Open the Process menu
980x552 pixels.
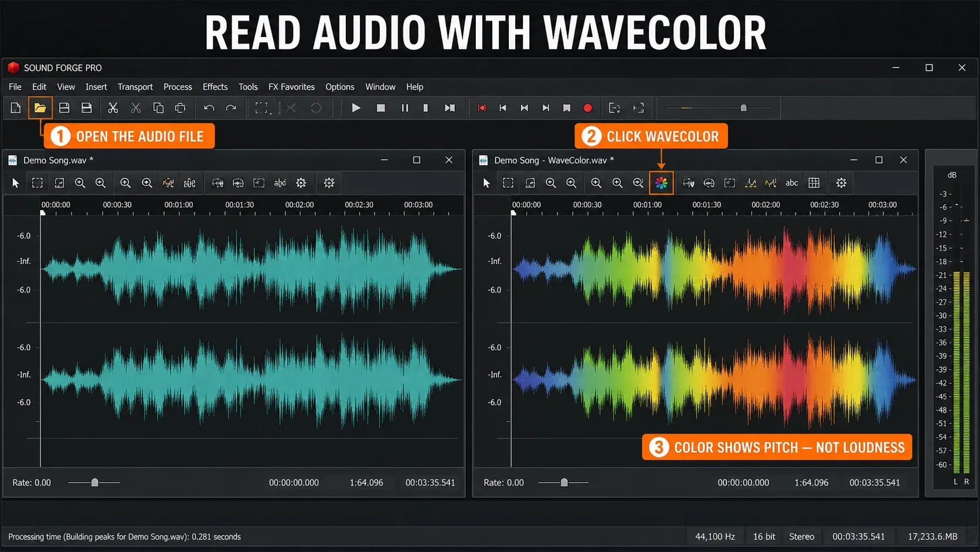pyautogui.click(x=178, y=87)
